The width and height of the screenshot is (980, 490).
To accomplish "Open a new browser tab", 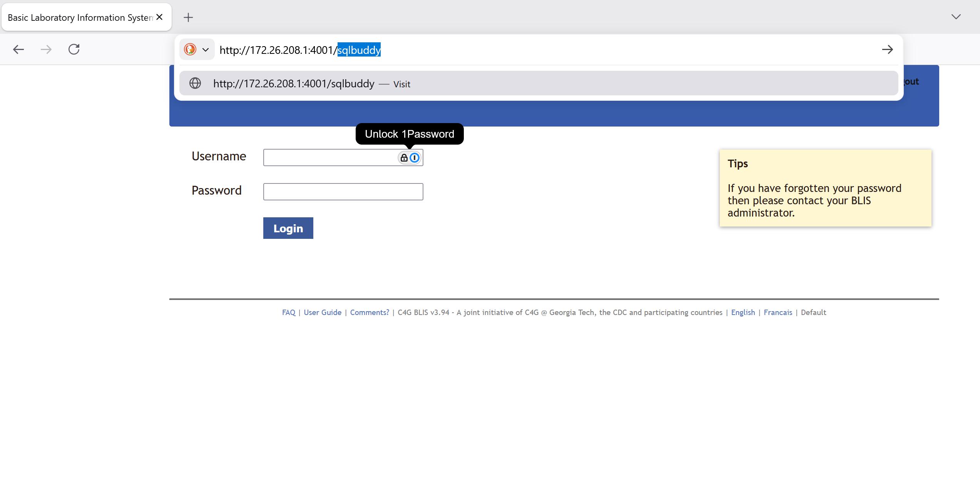I will coord(188,17).
